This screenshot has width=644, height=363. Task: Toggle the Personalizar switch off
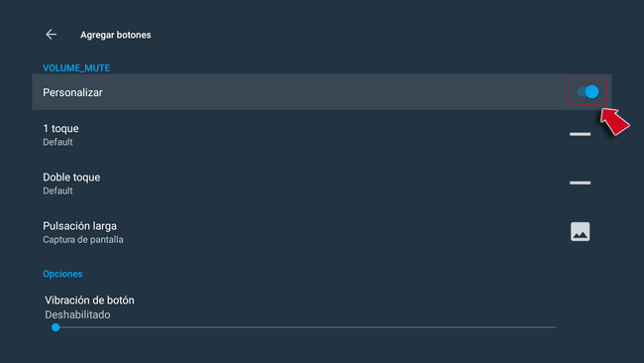click(588, 92)
